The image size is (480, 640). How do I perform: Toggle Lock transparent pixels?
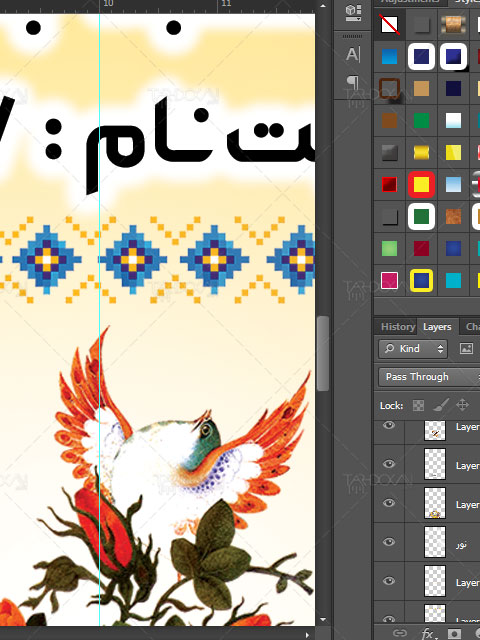(x=418, y=405)
